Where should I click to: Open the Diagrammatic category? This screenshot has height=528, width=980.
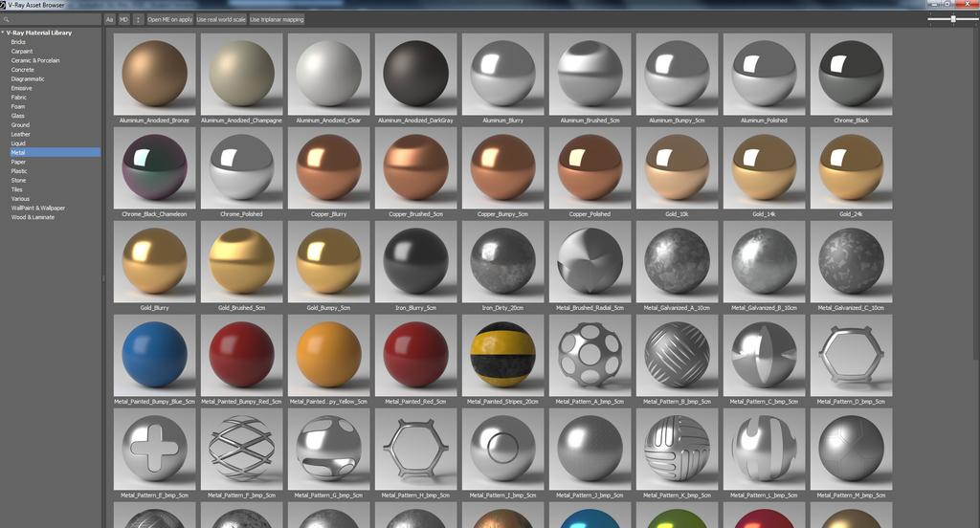[28, 78]
